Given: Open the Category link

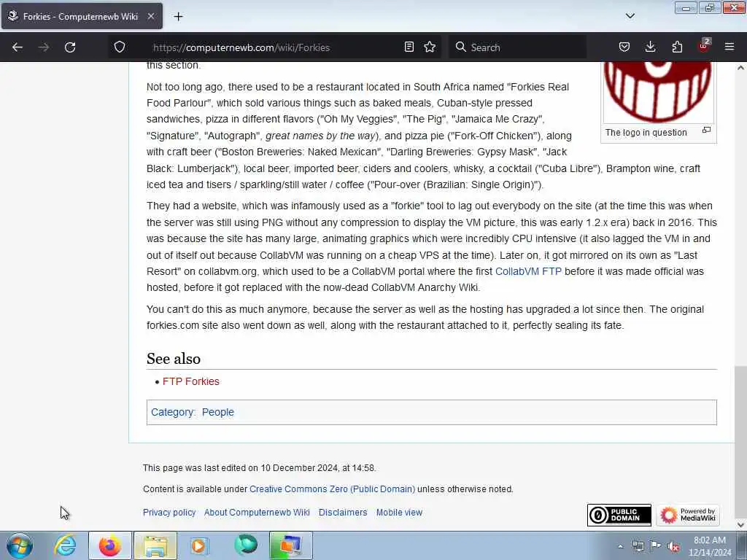Looking at the screenshot, I should coord(172,412).
